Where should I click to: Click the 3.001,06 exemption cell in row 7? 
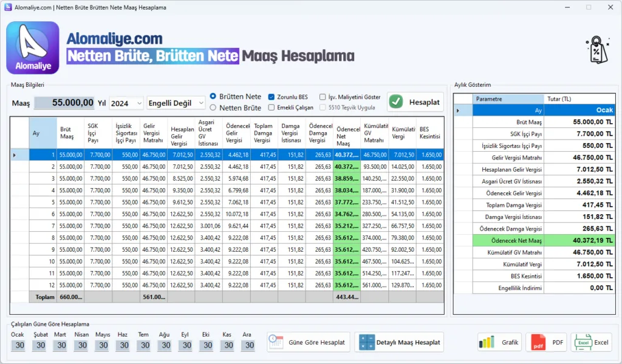pyautogui.click(x=209, y=226)
